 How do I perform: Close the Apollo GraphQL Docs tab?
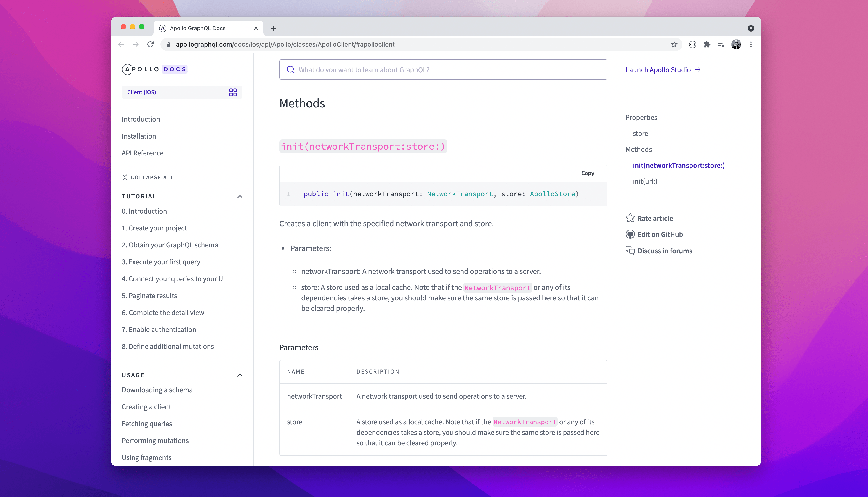click(256, 28)
